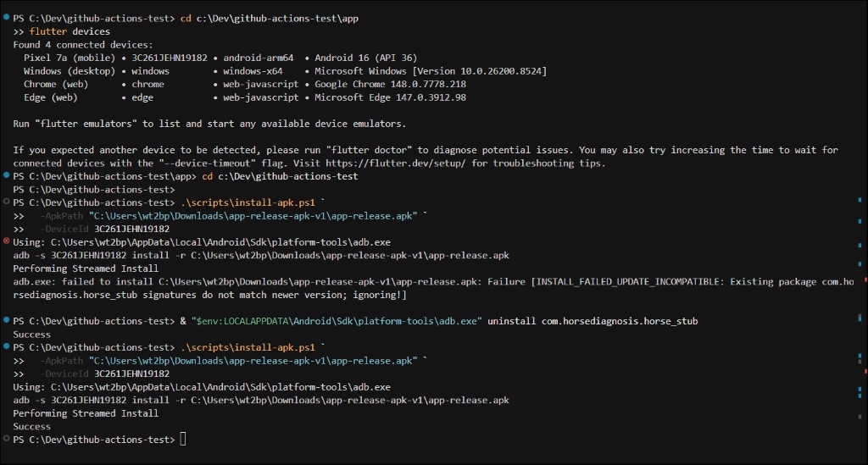Place cursor at the final empty prompt
868x465 pixels.
point(183,440)
